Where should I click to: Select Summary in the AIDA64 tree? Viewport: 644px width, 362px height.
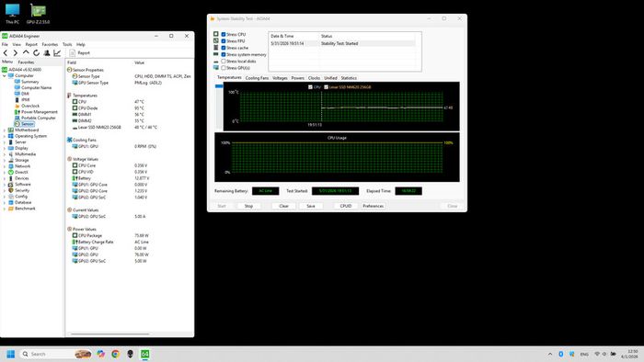30,82
